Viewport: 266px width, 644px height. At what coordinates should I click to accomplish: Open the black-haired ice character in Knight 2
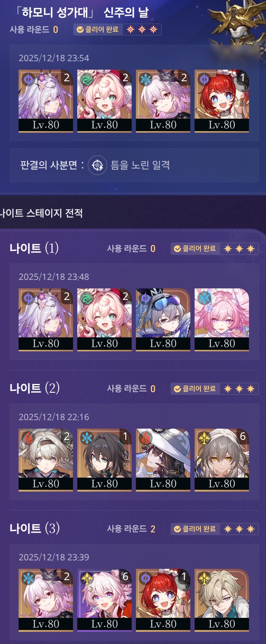click(104, 460)
